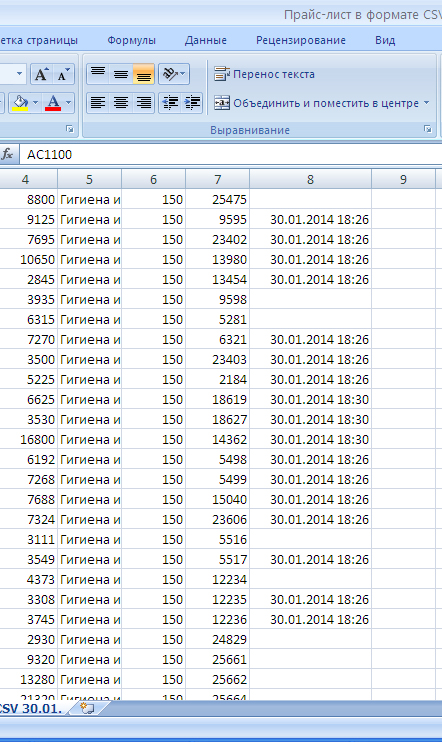Screen dimensions: 442x742
Task: Open Объединить и поместить в центре dropdown arrow
Action: click(x=426, y=103)
